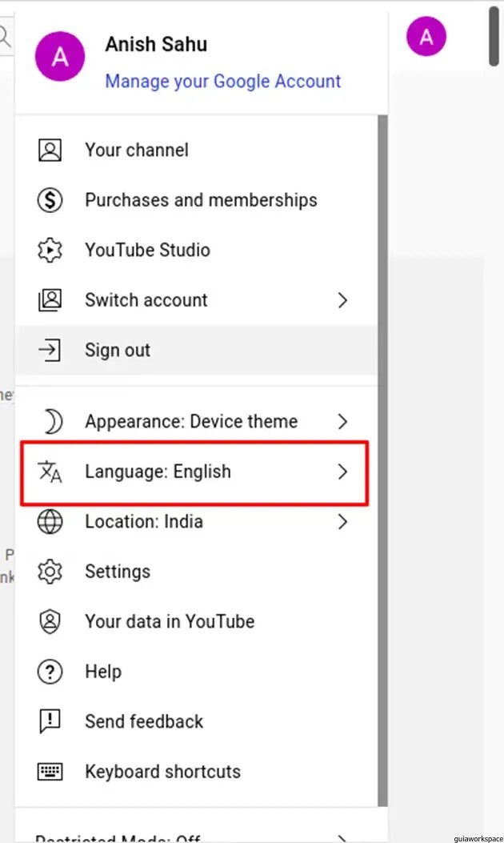The image size is (504, 843).
Task: Click the keyboard shortcuts icon
Action: [x=50, y=772]
